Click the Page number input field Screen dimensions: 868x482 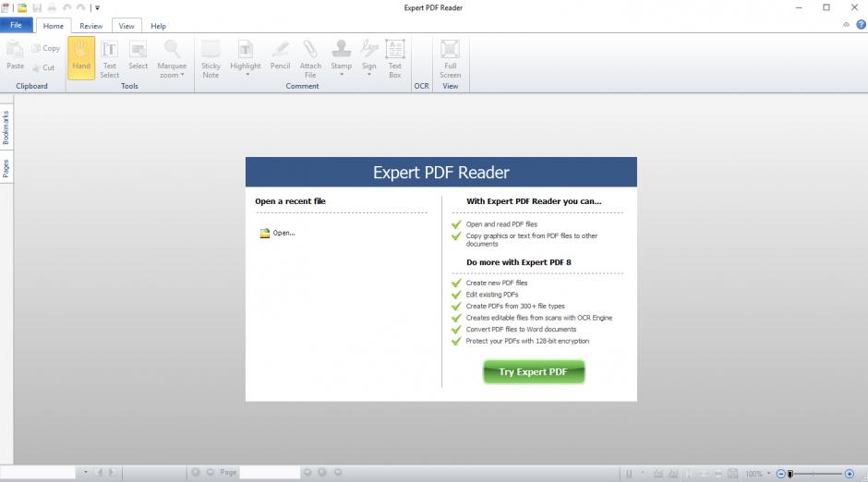(x=270, y=472)
